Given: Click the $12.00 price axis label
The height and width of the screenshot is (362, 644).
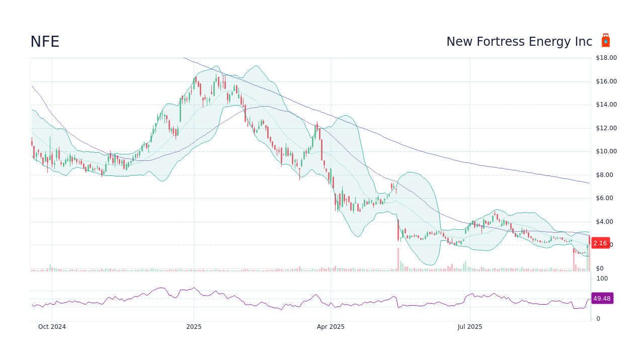Looking at the screenshot, I should point(606,128).
